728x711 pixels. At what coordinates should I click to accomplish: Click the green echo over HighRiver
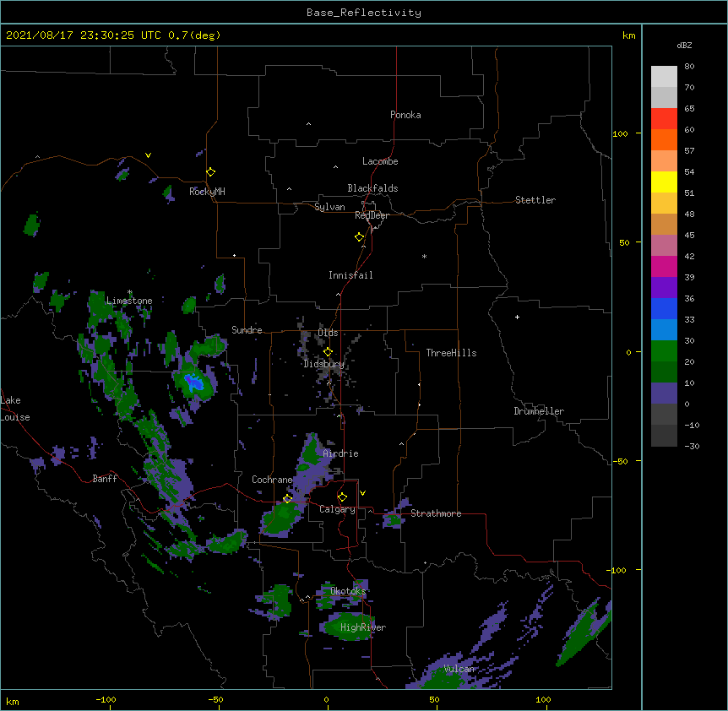[347, 627]
